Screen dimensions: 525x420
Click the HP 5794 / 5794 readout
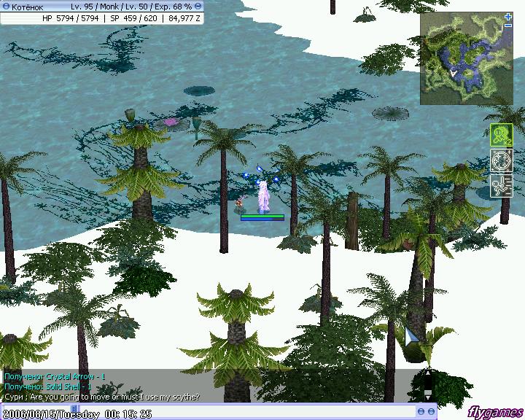pyautogui.click(x=71, y=17)
